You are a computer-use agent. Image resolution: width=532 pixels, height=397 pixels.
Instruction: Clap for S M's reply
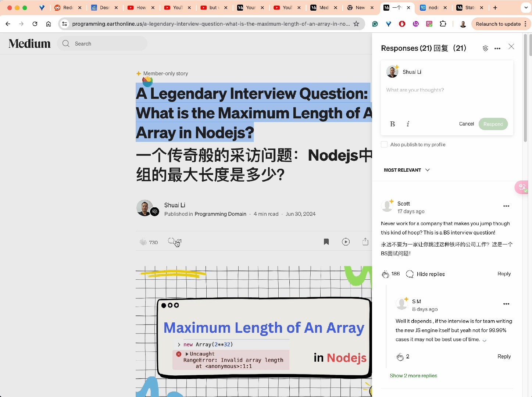click(400, 357)
